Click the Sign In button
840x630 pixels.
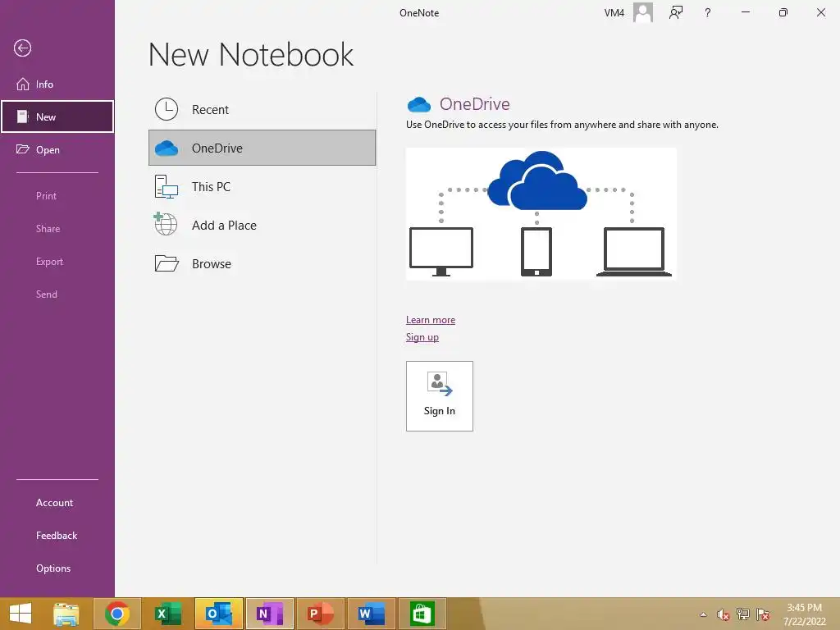[x=440, y=396]
